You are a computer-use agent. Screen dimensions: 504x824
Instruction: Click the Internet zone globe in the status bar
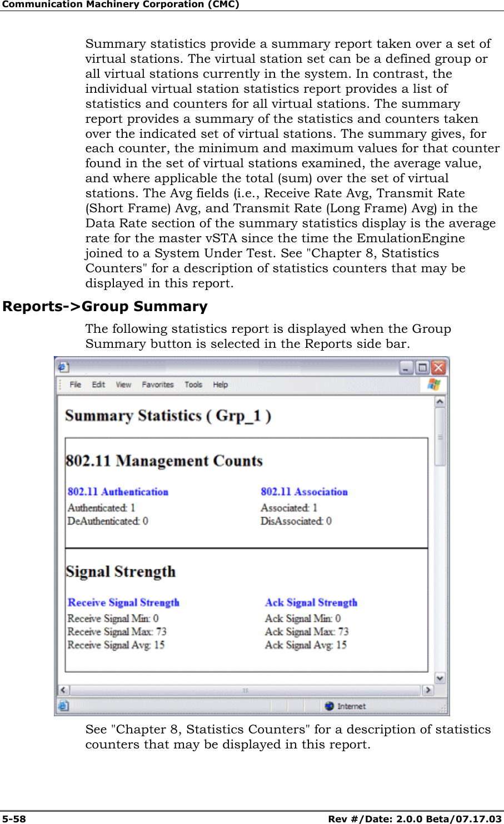pos(330,706)
